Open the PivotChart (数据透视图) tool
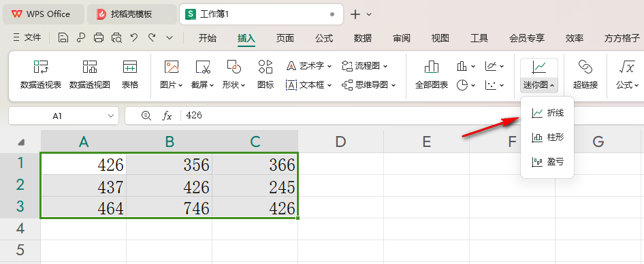644x264 pixels. coord(90,74)
